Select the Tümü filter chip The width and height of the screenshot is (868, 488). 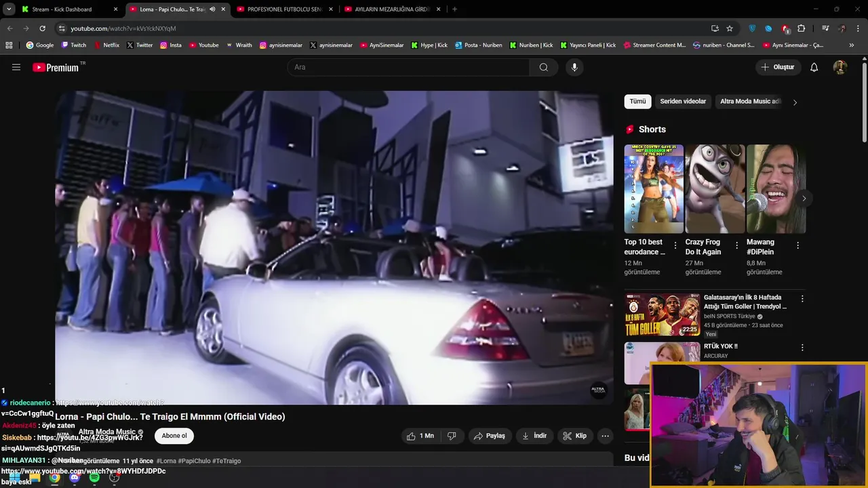tap(637, 102)
